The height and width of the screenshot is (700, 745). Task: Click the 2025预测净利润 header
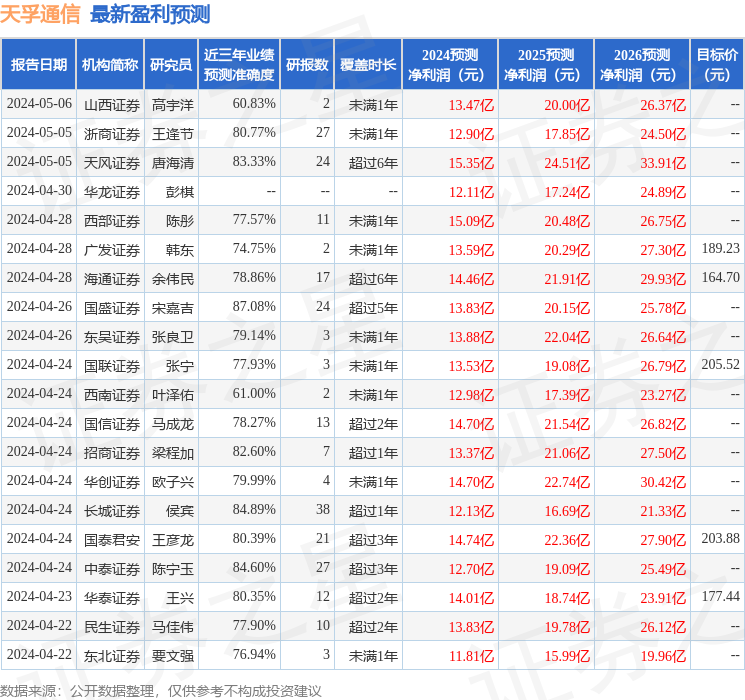pyautogui.click(x=546, y=65)
